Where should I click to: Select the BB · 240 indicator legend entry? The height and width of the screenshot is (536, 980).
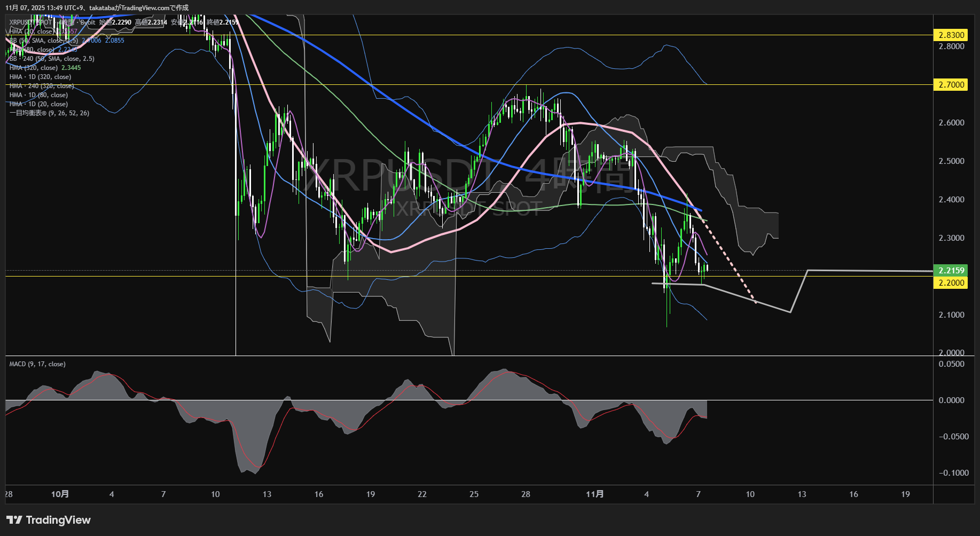coord(52,59)
